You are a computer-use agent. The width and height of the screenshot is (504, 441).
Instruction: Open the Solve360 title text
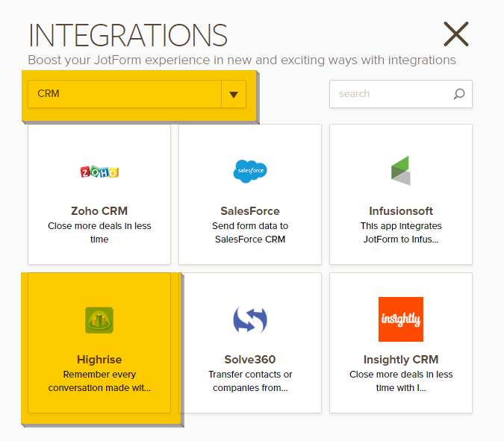click(x=250, y=360)
